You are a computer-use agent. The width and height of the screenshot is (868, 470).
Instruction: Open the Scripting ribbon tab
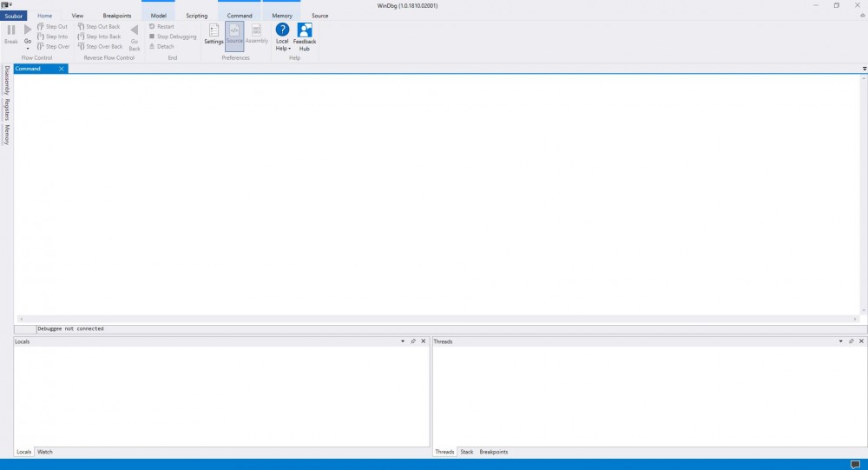pyautogui.click(x=196, y=16)
